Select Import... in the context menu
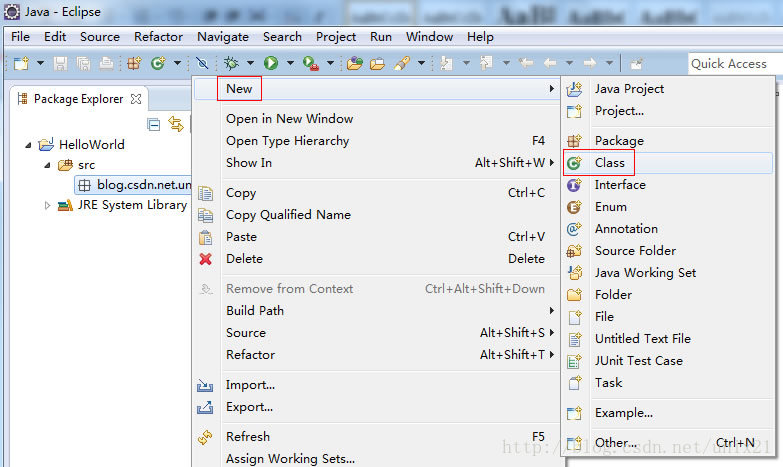 tap(376, 385)
